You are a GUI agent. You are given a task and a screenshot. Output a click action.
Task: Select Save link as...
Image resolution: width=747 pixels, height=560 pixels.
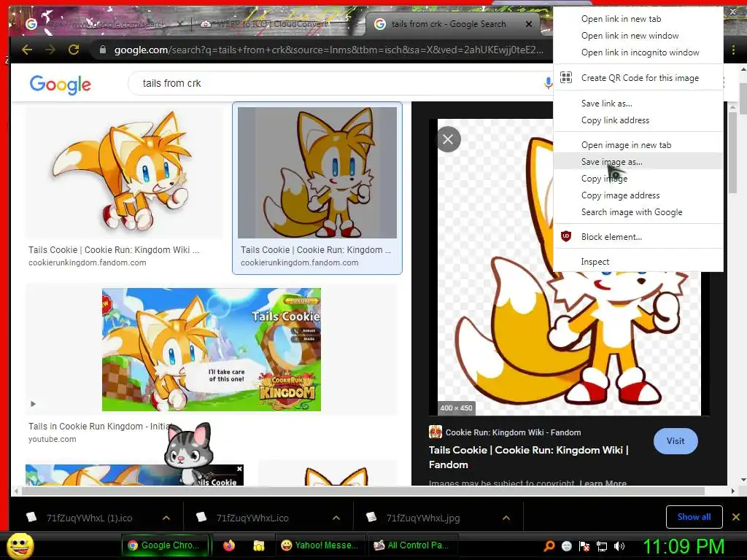(638, 104)
